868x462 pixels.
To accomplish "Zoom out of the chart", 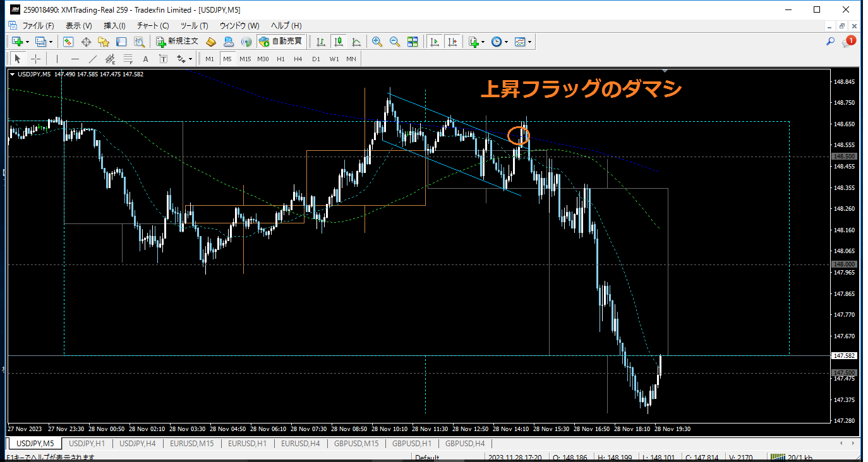I will click(395, 42).
